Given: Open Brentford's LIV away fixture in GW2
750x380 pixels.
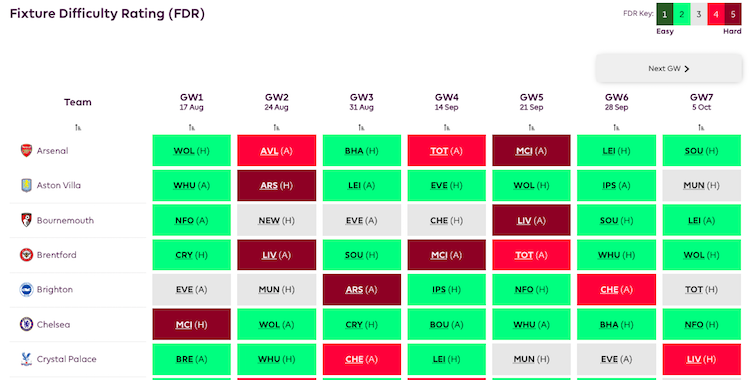Looking at the screenshot, I should pyautogui.click(x=276, y=255).
